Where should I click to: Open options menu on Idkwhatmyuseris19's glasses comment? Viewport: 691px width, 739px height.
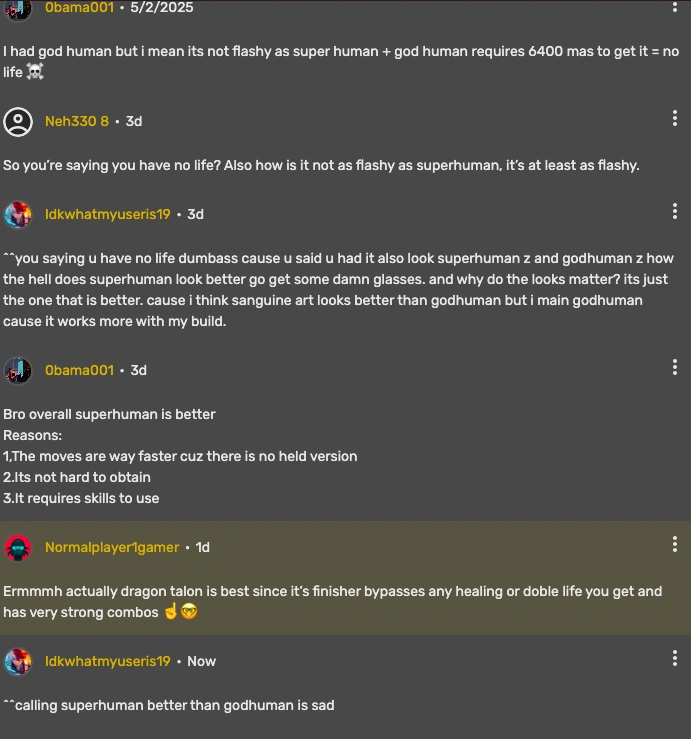point(675,211)
